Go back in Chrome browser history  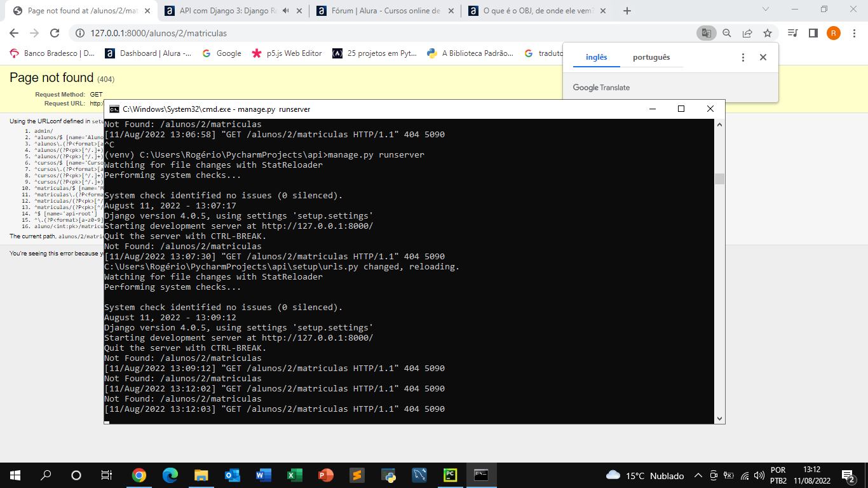(x=14, y=33)
